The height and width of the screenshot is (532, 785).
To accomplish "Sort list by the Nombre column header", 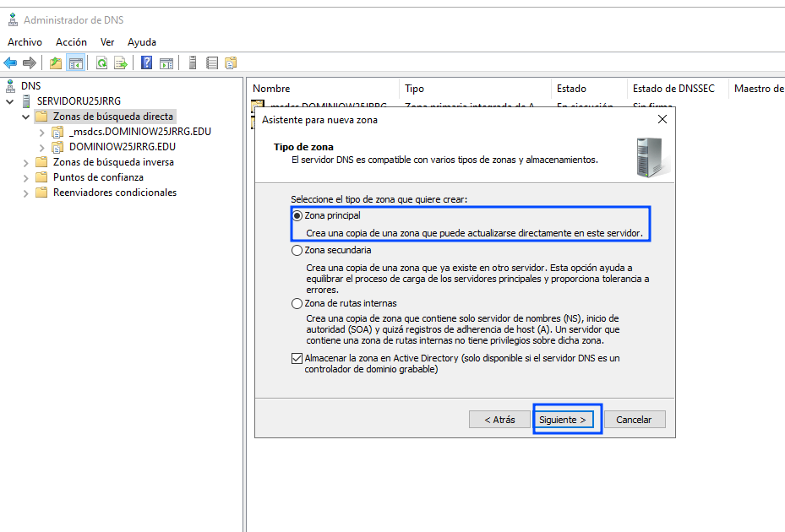I will (x=324, y=89).
